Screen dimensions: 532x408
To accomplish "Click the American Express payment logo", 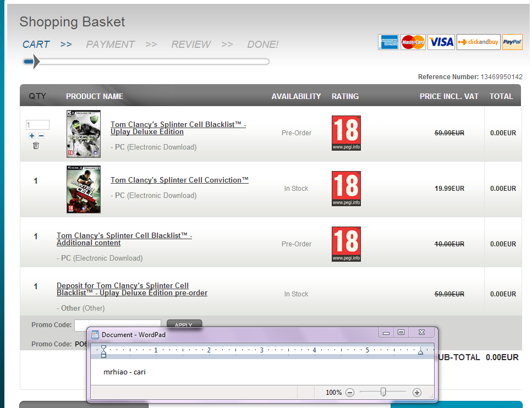I will (388, 42).
